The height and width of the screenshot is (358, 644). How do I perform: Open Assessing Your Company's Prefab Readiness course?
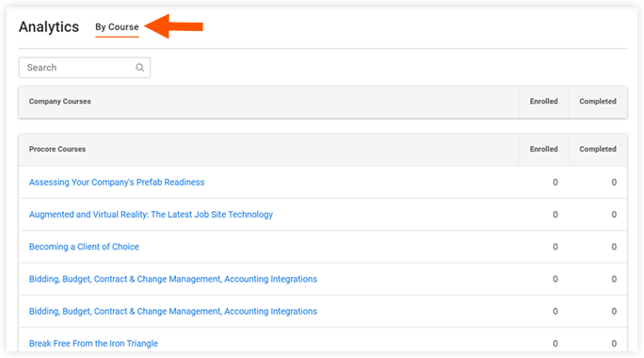[117, 182]
